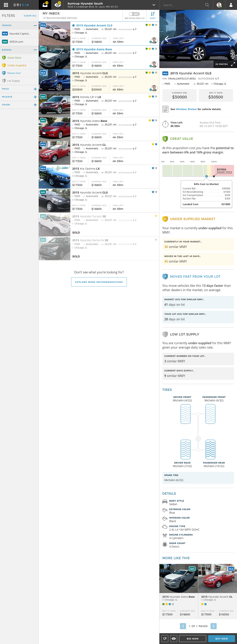Toggle Rep Picks Only switch
Screen dimensions: 237x644
pyautogui.click(x=134, y=14)
